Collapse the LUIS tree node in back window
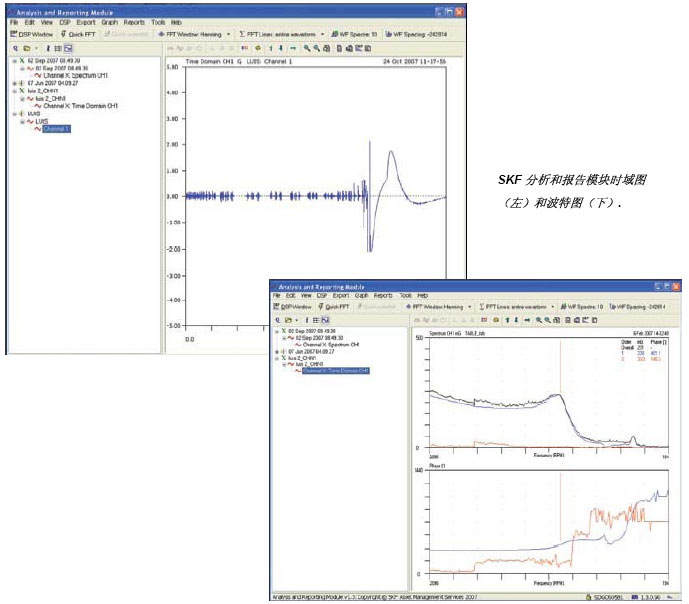The width and height of the screenshot is (689, 604). [x=22, y=121]
